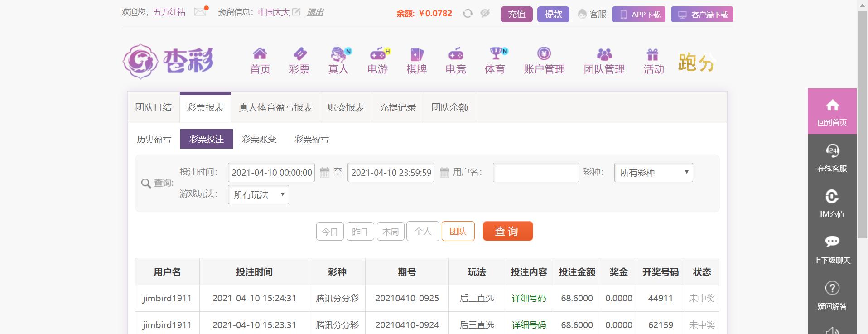Click the page vertical scrollbar thumb
The height and width of the screenshot is (334, 868).
(x=862, y=124)
